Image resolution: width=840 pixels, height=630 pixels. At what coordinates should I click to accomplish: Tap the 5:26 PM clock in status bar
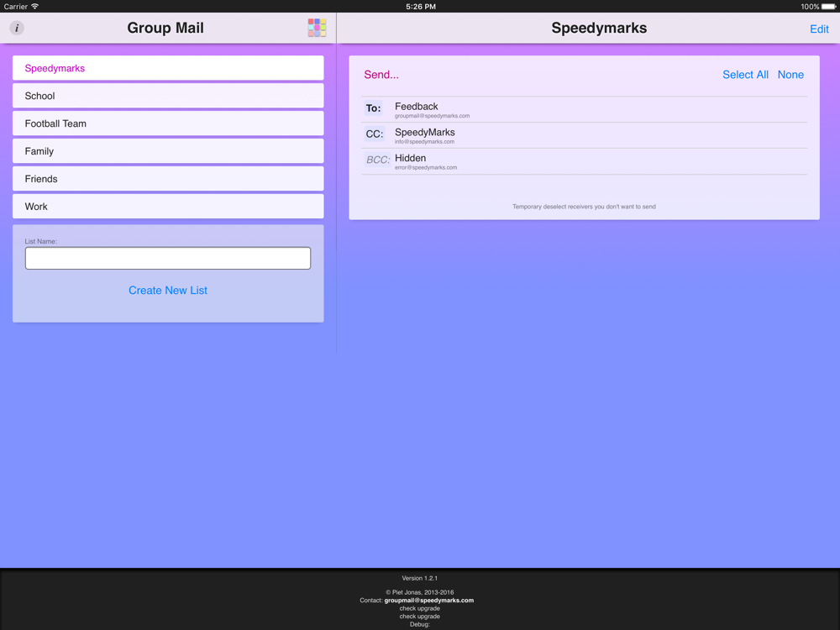point(421,7)
